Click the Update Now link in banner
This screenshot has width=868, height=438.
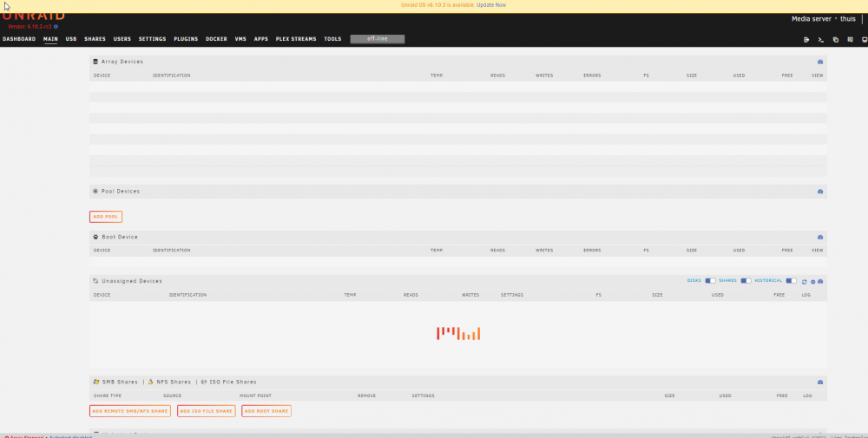pos(491,5)
